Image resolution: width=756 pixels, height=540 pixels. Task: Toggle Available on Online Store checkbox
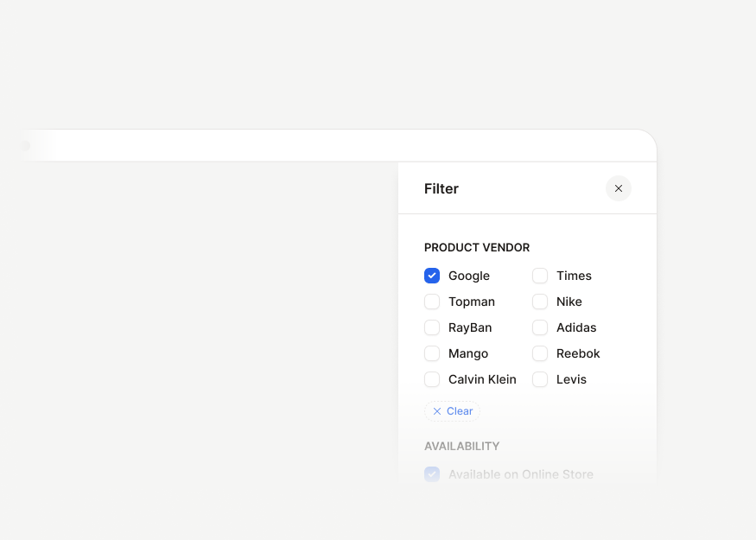click(x=432, y=474)
